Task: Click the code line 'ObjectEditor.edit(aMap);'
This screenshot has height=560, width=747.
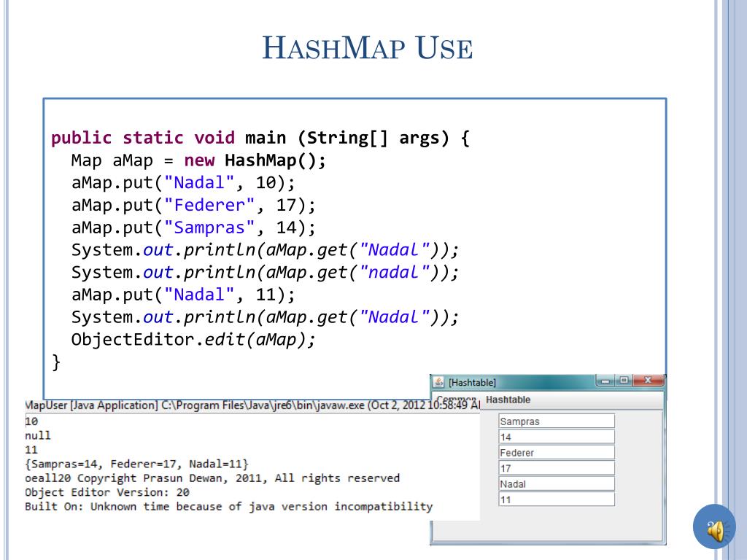Action: click(x=193, y=340)
